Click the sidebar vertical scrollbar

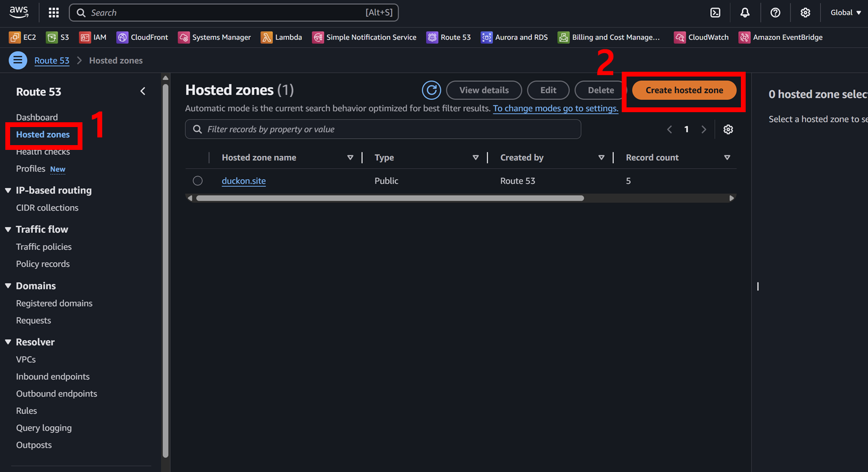point(165,271)
